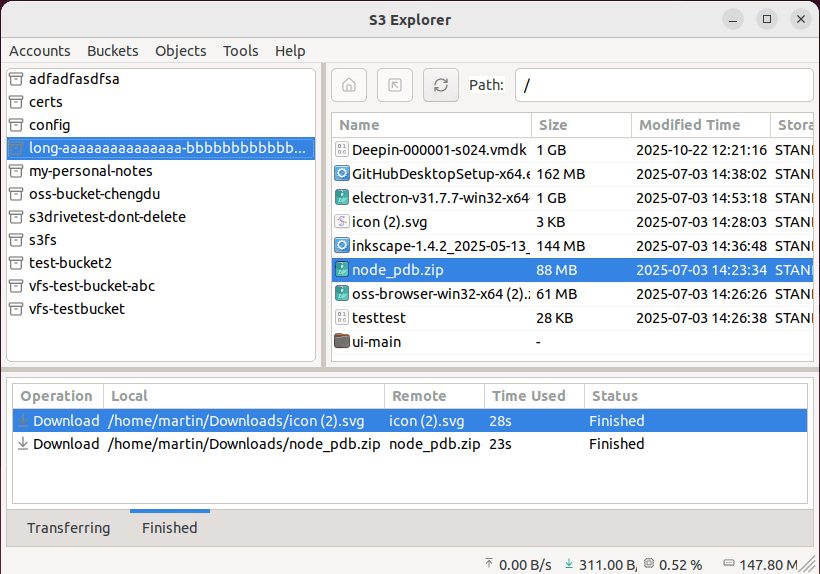Open the Objects menu

point(180,51)
